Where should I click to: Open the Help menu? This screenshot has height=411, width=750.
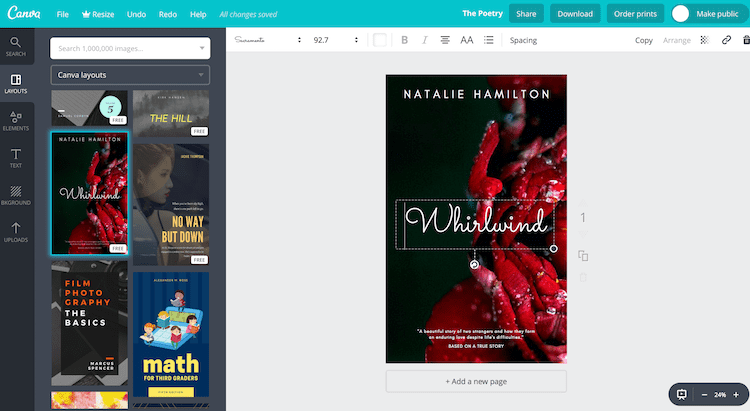[198, 14]
